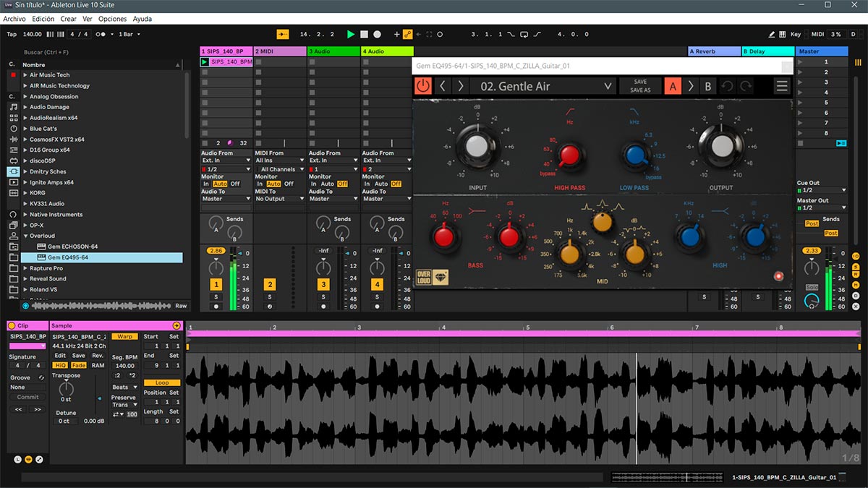This screenshot has width=868, height=488.
Task: Open the Current Project place icon
Action: point(13,247)
